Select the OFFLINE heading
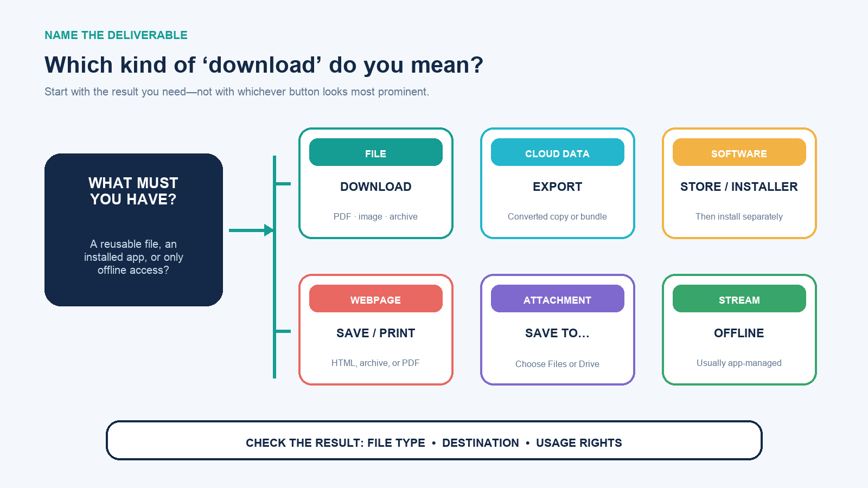The height and width of the screenshot is (488, 868). (739, 333)
